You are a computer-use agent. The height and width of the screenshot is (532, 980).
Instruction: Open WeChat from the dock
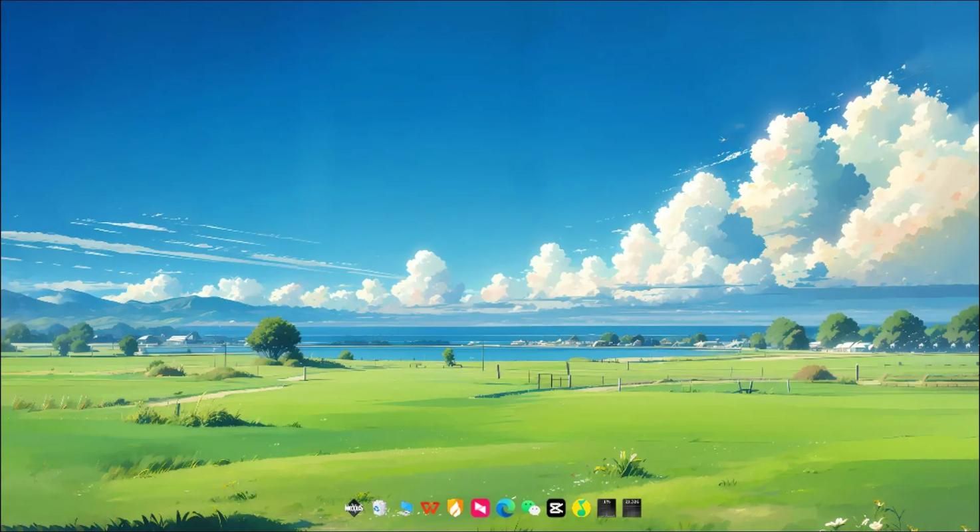tap(531, 508)
